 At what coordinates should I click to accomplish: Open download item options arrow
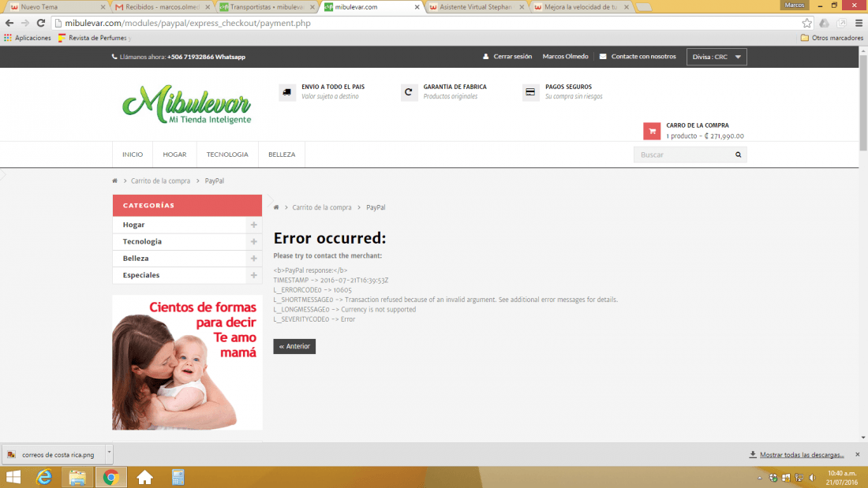tap(109, 452)
